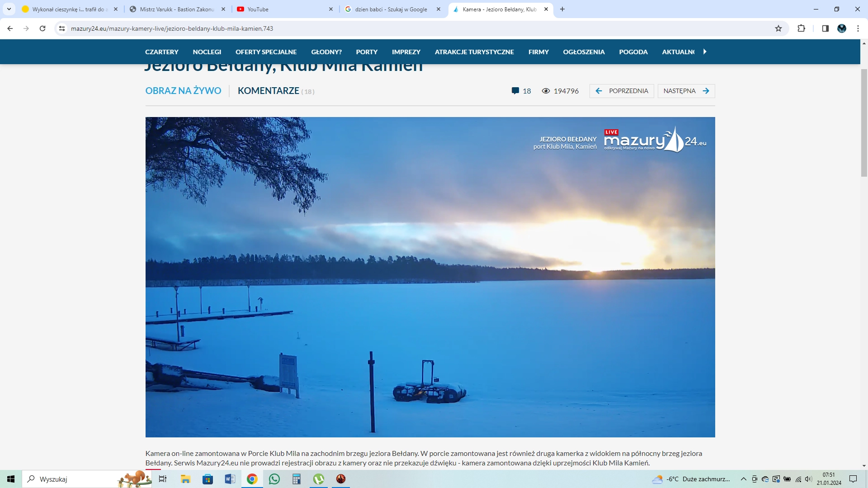Show hidden system tray icons

click(x=743, y=479)
